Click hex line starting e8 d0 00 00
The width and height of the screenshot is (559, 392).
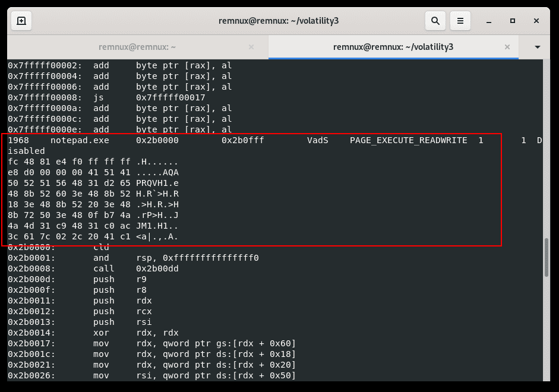tap(93, 172)
